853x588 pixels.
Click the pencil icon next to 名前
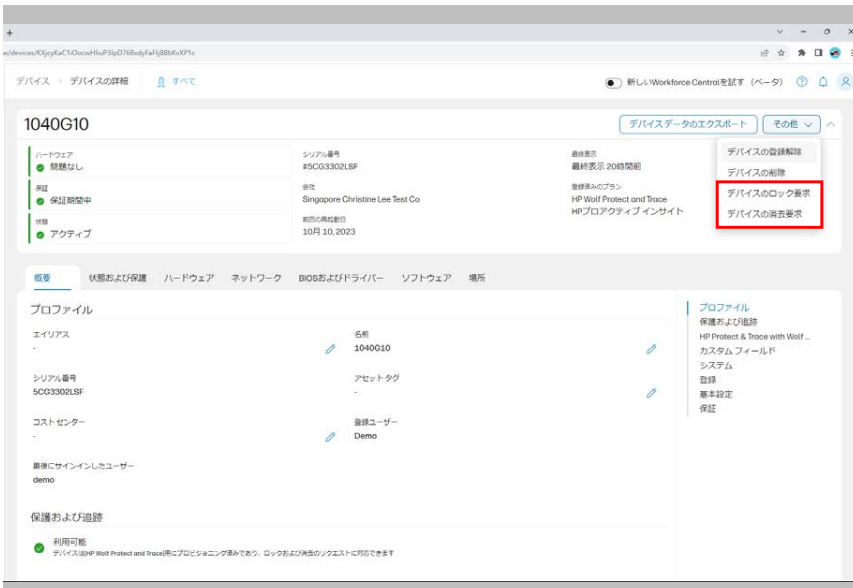(651, 349)
